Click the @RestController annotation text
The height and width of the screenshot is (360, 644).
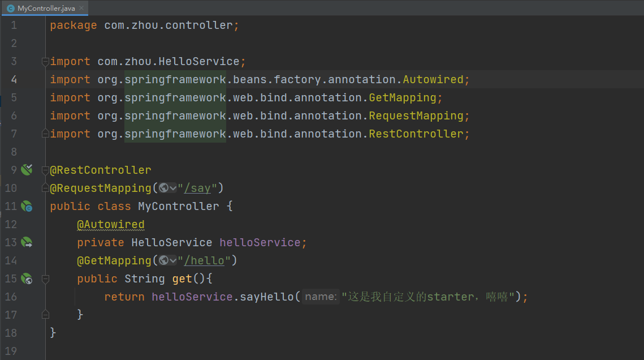point(101,170)
